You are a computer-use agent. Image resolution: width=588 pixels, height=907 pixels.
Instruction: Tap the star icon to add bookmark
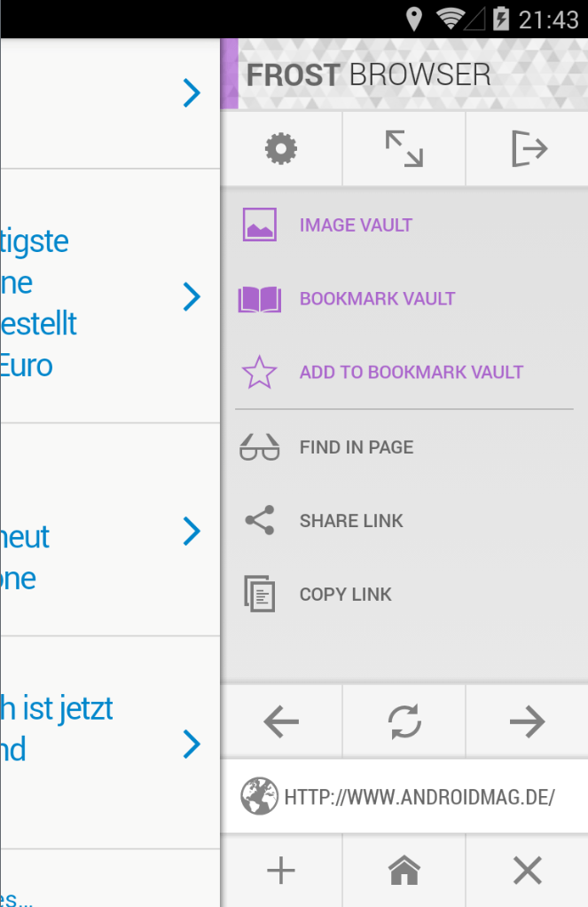[x=259, y=373]
